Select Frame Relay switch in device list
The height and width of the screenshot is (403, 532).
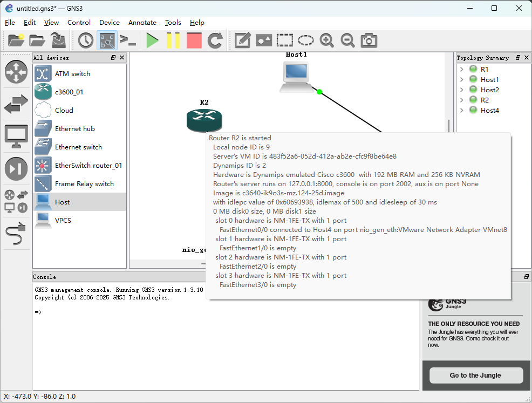[x=80, y=183]
